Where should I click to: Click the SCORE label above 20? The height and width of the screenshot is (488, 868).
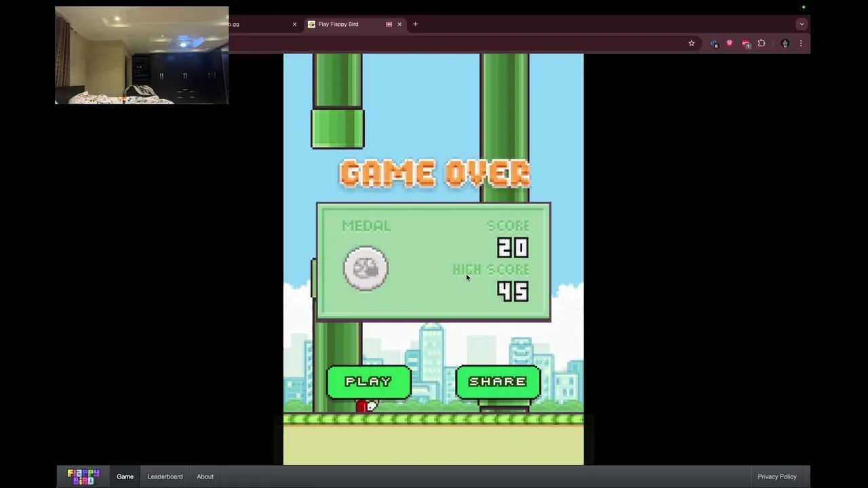(508, 226)
